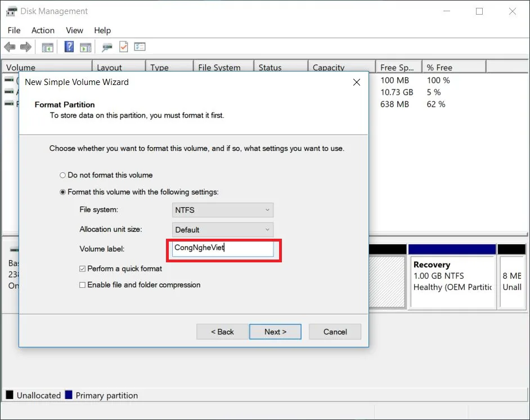Sort by the Capacity column header

click(x=342, y=67)
